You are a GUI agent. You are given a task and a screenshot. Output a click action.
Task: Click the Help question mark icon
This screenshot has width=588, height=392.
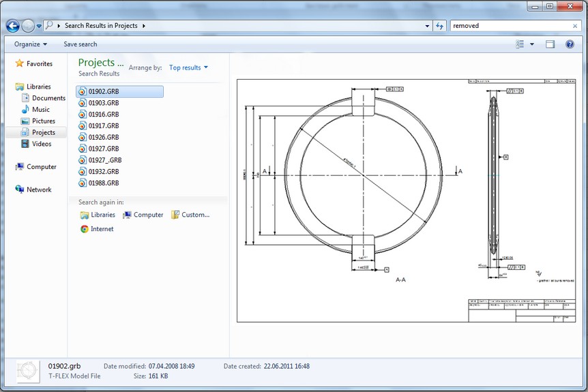[x=570, y=44]
